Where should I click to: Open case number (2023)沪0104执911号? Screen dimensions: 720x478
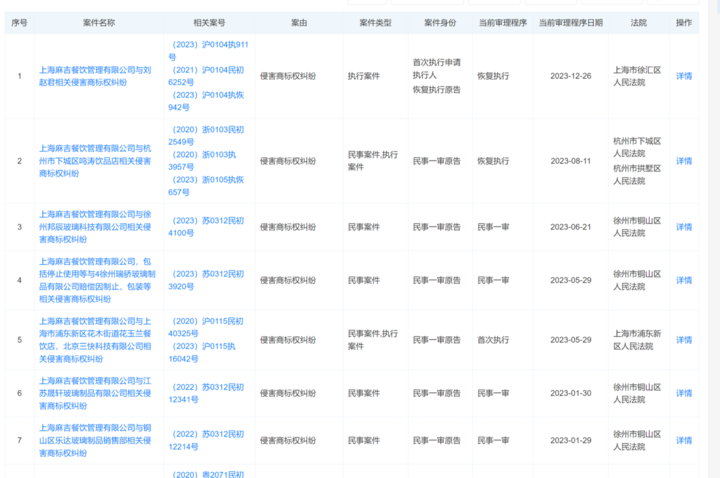208,51
